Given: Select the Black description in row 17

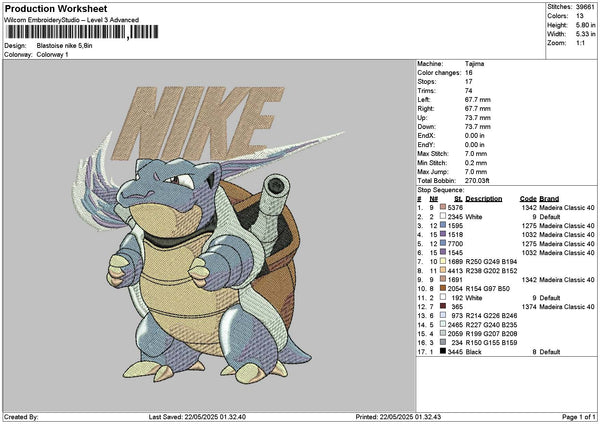Looking at the screenshot, I should (x=473, y=352).
